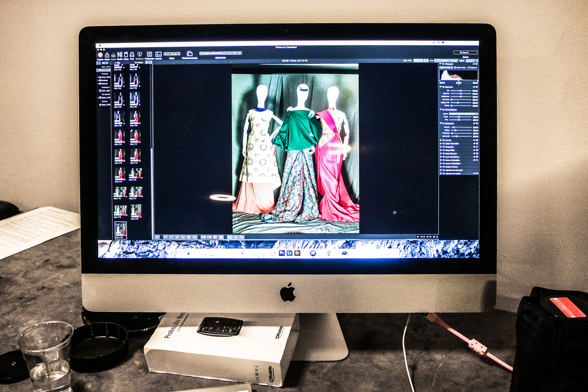Click the Search field at top right
The height and width of the screenshot is (392, 588).
pyautogui.click(x=465, y=52)
